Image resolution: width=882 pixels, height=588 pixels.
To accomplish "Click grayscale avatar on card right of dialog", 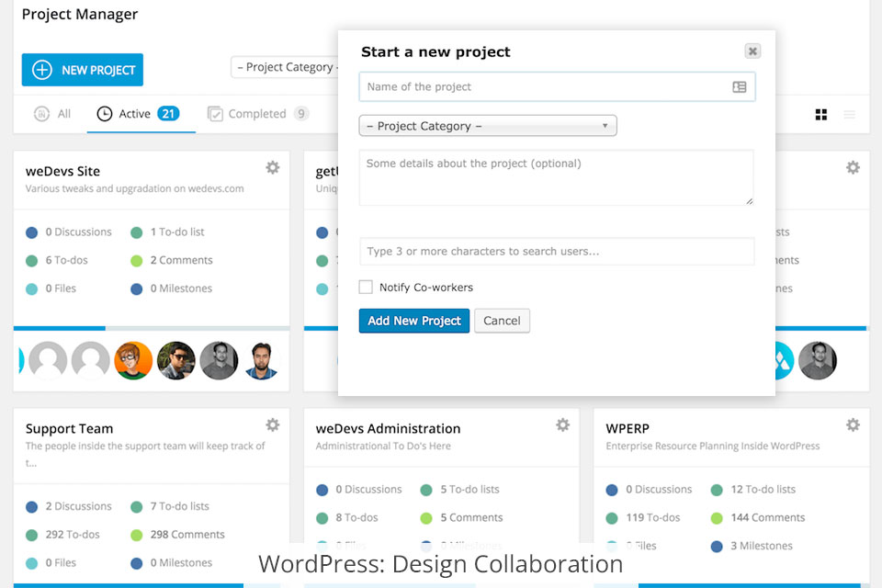I will tap(818, 361).
